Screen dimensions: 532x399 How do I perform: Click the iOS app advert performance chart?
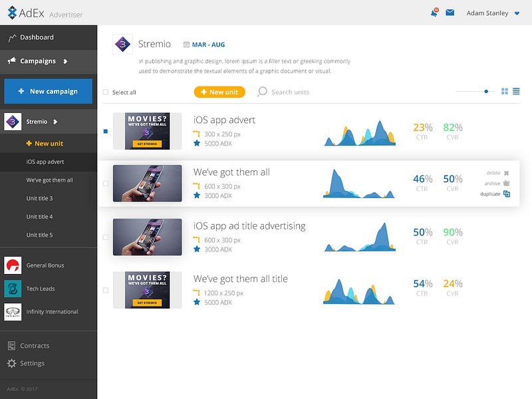pyautogui.click(x=360, y=133)
